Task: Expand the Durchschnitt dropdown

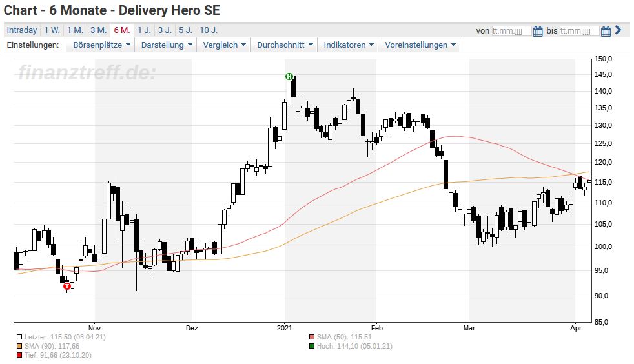Action: pyautogui.click(x=285, y=45)
